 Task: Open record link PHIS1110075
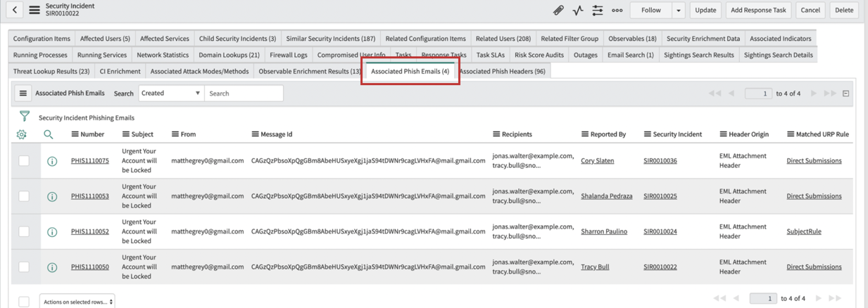(x=90, y=161)
